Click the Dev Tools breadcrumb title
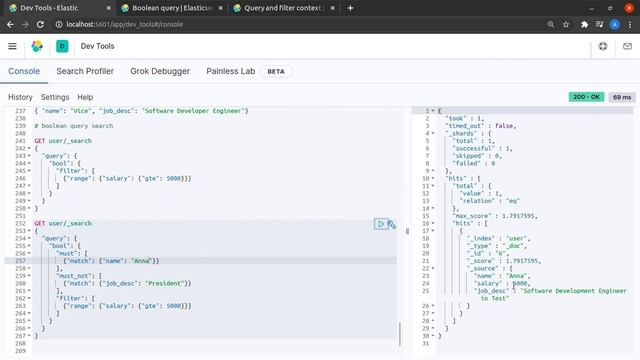Image resolution: width=640 pixels, height=360 pixels. [x=98, y=46]
